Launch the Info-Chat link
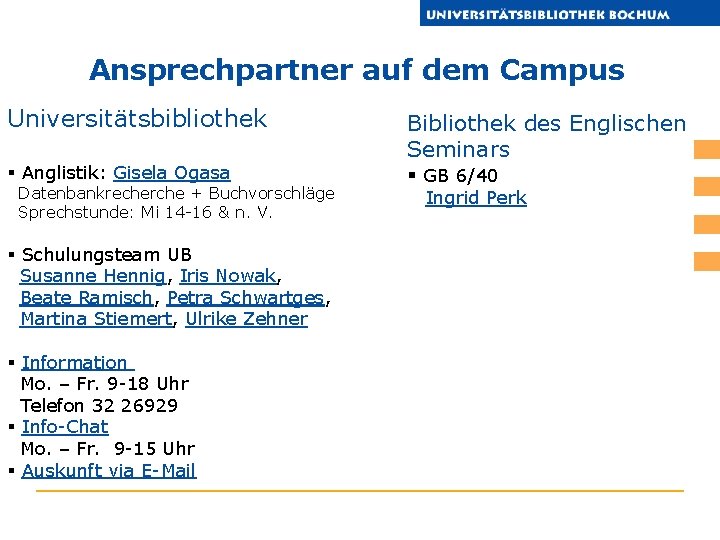The height and width of the screenshot is (540, 720). pyautogui.click(x=64, y=427)
